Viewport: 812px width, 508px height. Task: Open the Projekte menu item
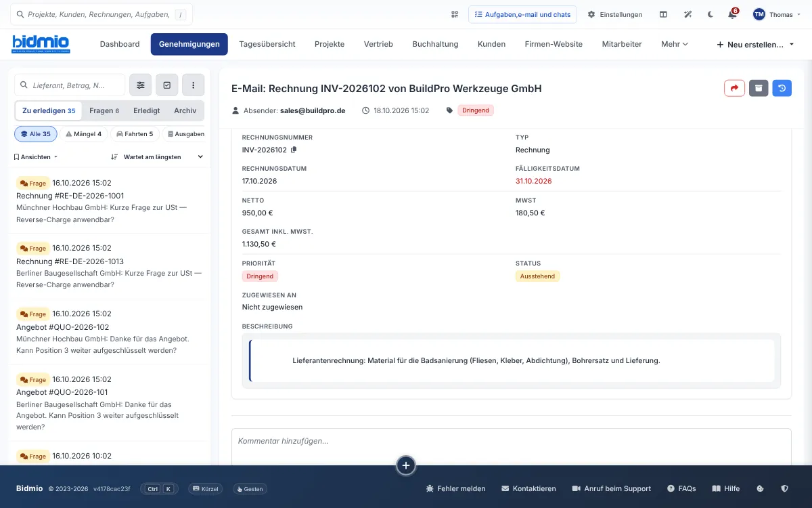(330, 44)
